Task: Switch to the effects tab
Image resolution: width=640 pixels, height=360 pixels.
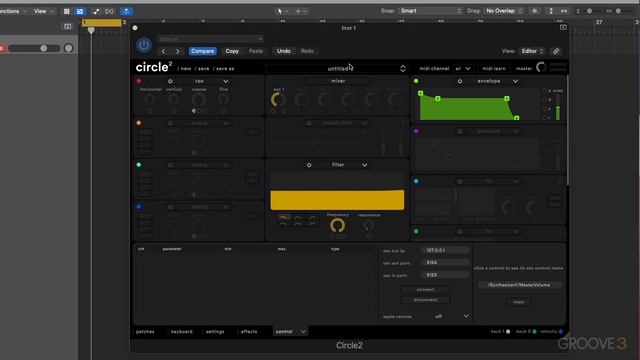Action: pyautogui.click(x=249, y=332)
